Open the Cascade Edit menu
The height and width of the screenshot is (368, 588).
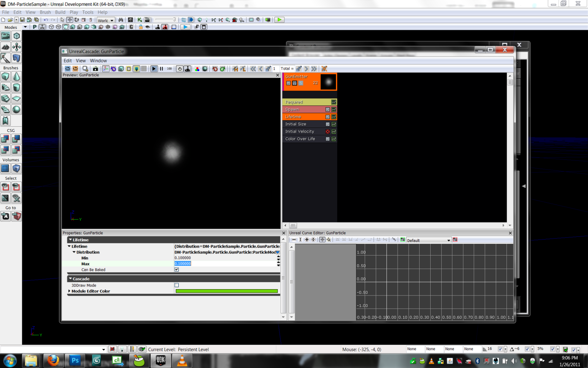[68, 60]
